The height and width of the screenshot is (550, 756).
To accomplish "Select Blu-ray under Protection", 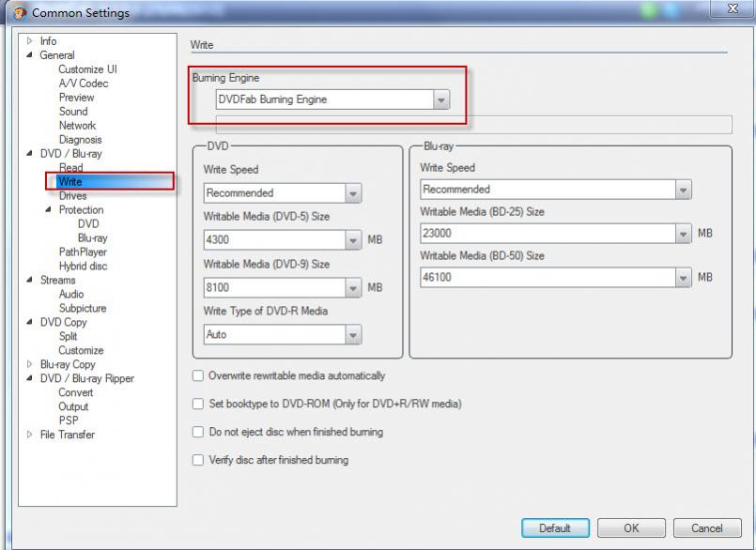I will click(93, 237).
